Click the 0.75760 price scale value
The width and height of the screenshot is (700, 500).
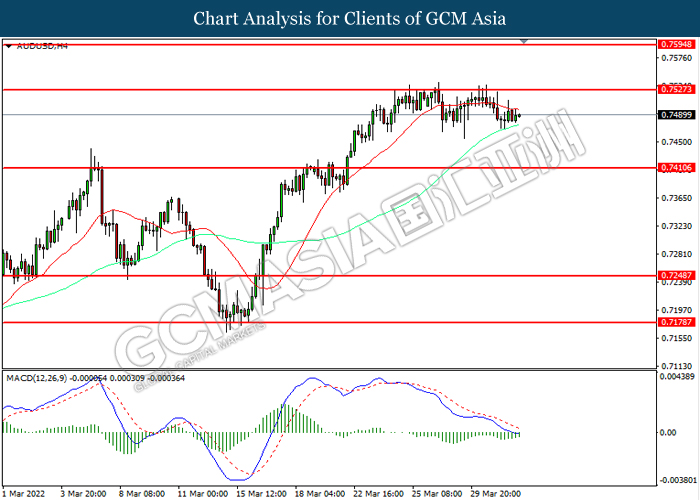pyautogui.click(x=676, y=58)
